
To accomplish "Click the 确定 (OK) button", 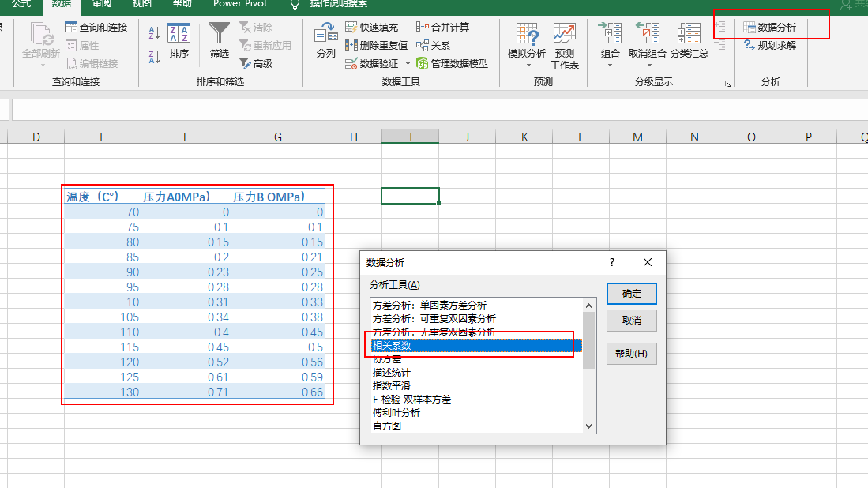I will 632,294.
